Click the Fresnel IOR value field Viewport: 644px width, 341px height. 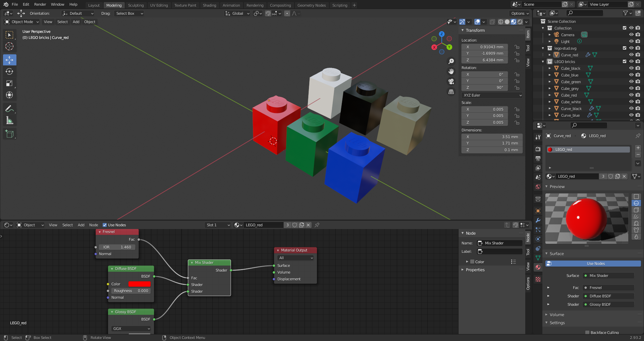pyautogui.click(x=117, y=247)
